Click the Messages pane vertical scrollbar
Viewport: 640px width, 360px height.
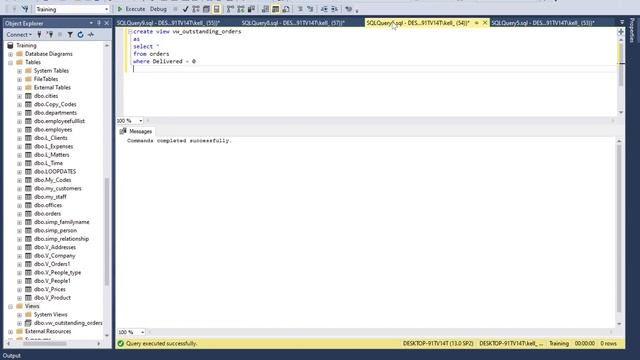619,229
